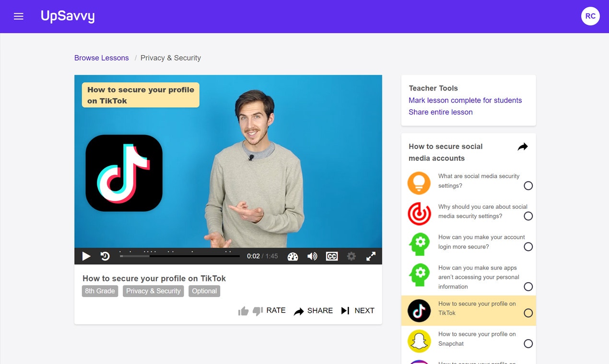Mark 'apps aren't accessing' completion circle

(528, 286)
